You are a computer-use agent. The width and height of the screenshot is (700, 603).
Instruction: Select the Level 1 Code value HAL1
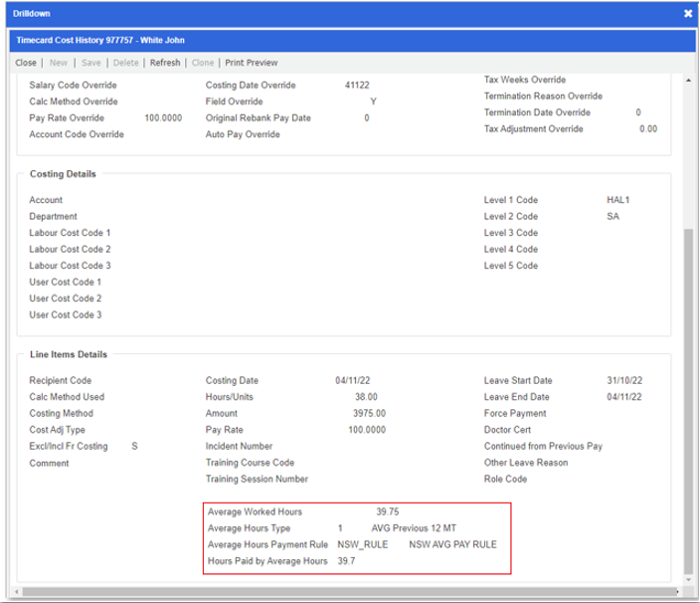617,200
